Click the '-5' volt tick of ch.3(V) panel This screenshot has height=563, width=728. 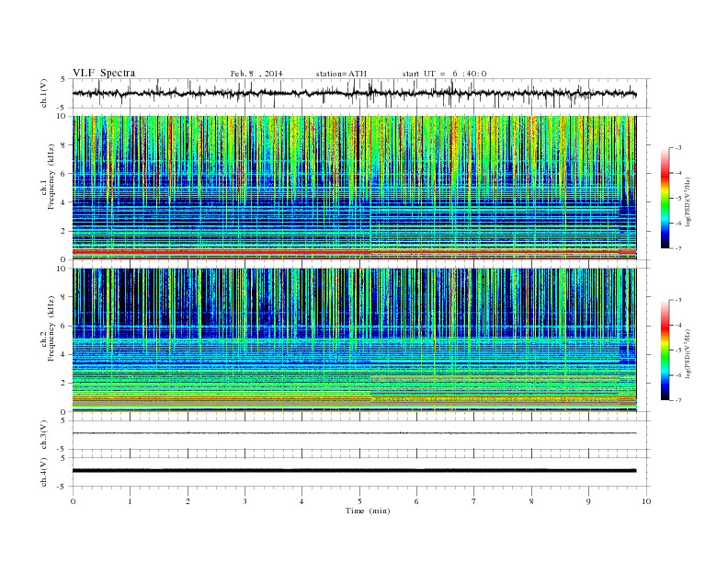pos(63,450)
